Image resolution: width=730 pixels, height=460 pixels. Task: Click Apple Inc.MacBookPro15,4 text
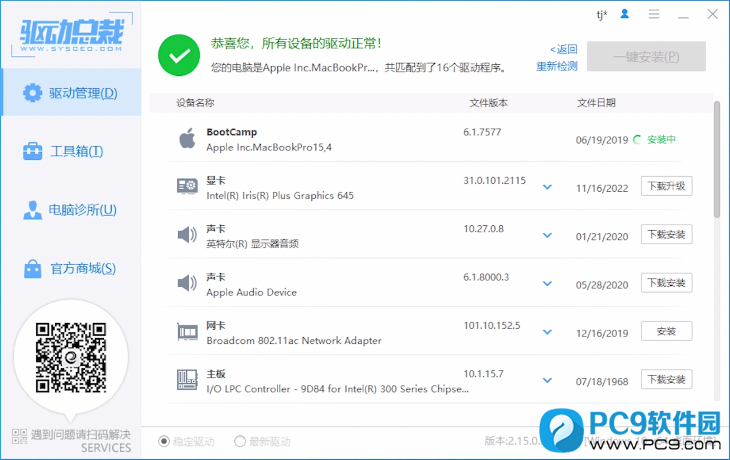(269, 148)
